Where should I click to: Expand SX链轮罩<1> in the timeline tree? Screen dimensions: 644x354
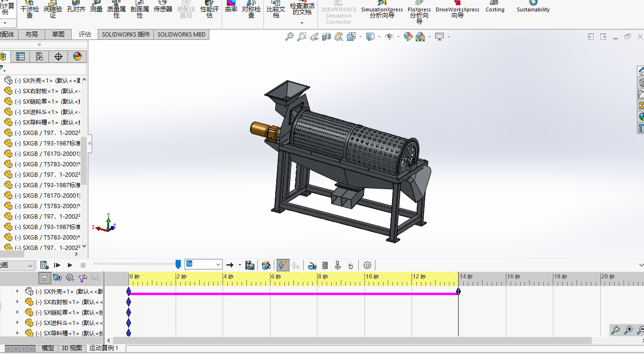[x=18, y=312]
